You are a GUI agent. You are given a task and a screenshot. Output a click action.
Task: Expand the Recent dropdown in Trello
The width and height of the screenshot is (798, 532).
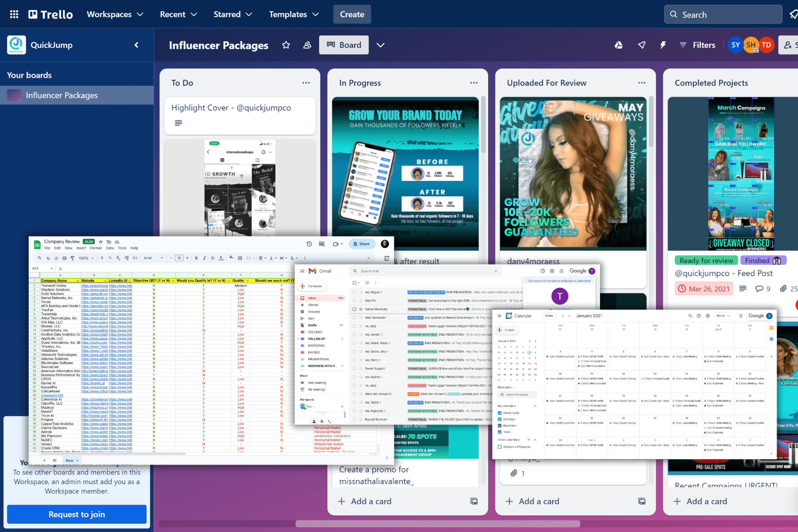[x=178, y=14]
